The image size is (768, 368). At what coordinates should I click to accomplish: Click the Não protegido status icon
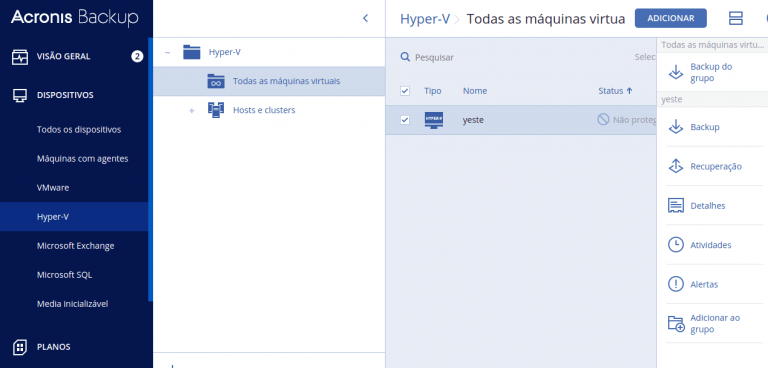[603, 120]
